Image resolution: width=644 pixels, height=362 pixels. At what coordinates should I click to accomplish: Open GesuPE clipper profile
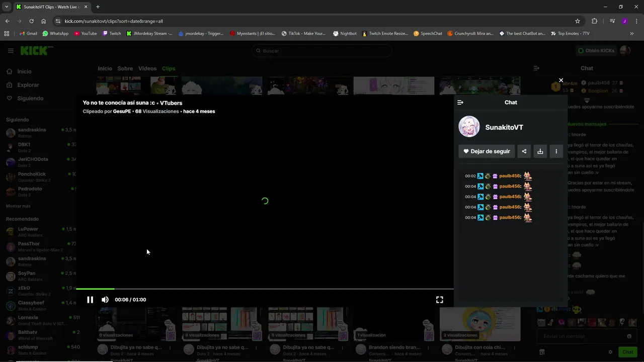coord(123,111)
